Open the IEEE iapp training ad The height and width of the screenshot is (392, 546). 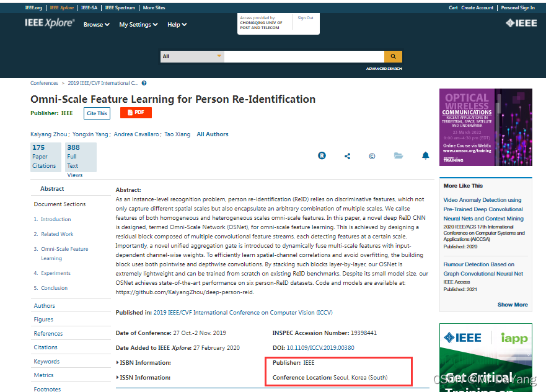[x=485, y=357]
